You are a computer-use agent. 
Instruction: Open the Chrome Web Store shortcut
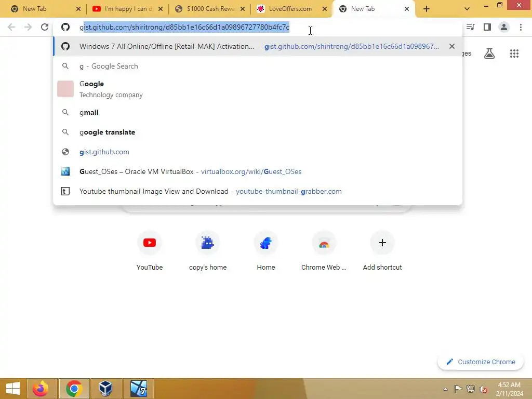pyautogui.click(x=324, y=251)
